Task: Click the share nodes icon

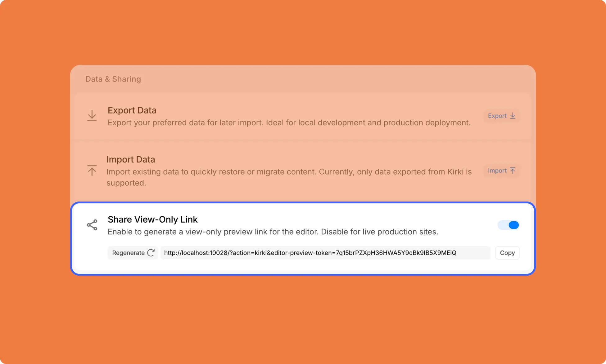Action: click(x=92, y=225)
